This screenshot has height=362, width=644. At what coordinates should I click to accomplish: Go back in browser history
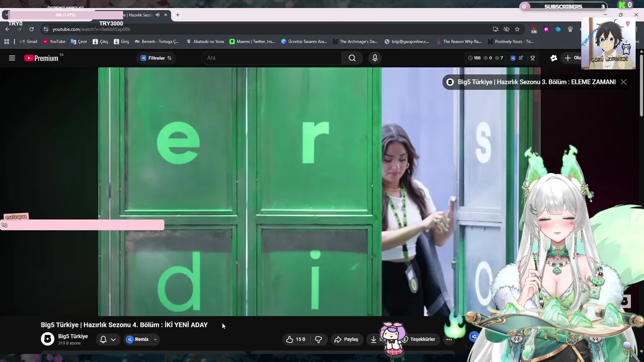coord(8,29)
